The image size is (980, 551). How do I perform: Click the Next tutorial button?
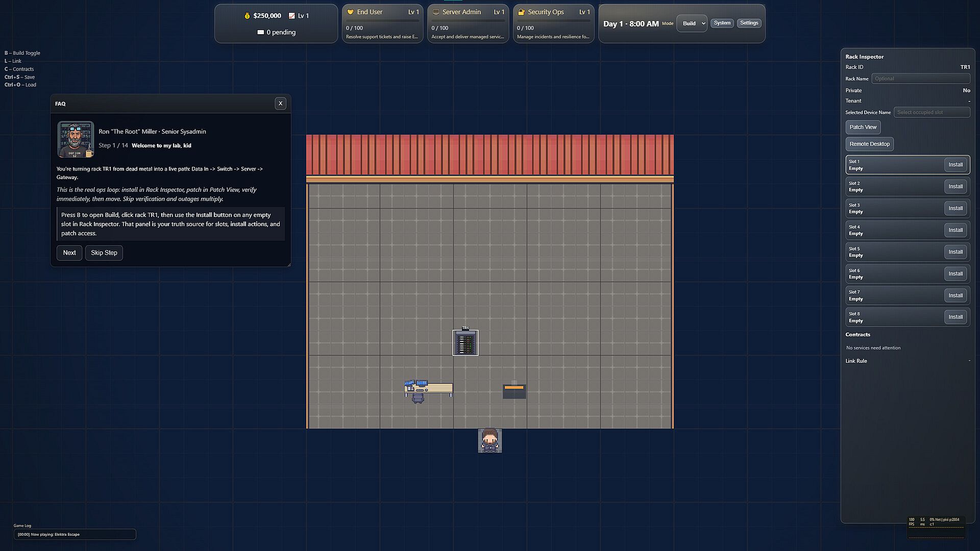pyautogui.click(x=69, y=253)
